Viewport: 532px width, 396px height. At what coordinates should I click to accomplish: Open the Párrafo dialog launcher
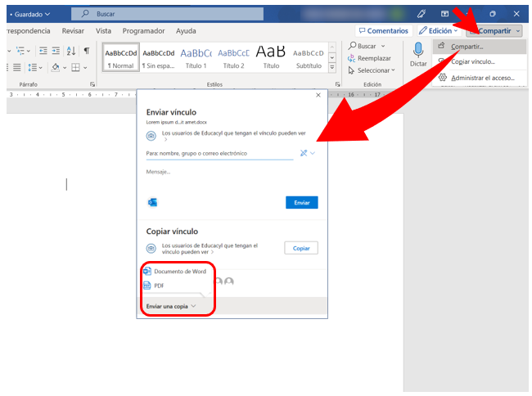92,84
